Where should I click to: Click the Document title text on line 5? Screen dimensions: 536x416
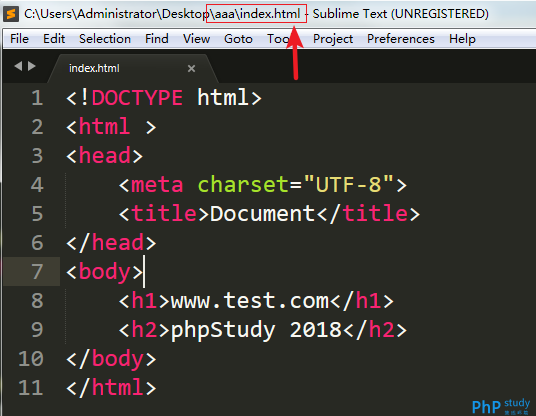tap(262, 214)
